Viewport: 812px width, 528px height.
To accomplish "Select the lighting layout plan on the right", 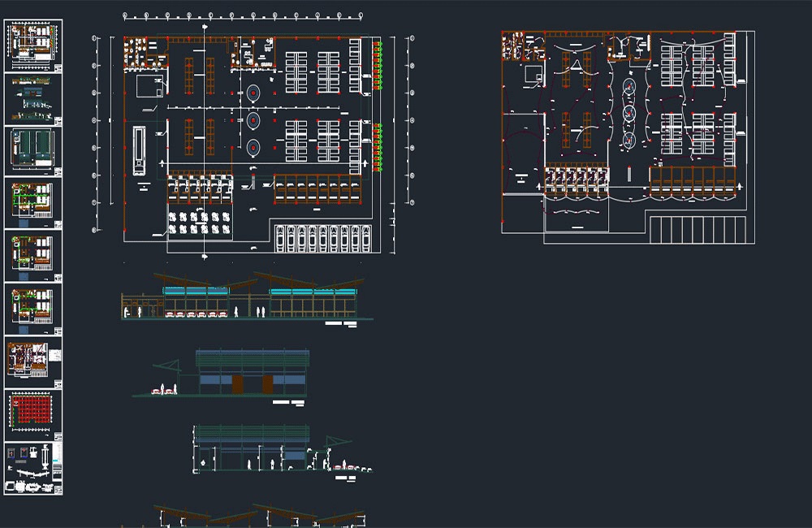I will 628,137.
